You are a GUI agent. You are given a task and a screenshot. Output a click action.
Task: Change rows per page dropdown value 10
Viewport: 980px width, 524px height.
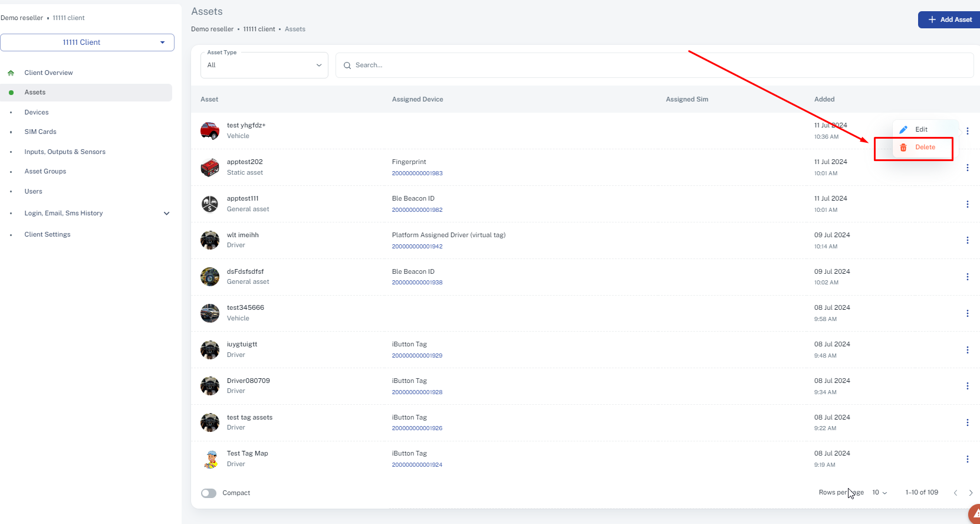point(880,493)
